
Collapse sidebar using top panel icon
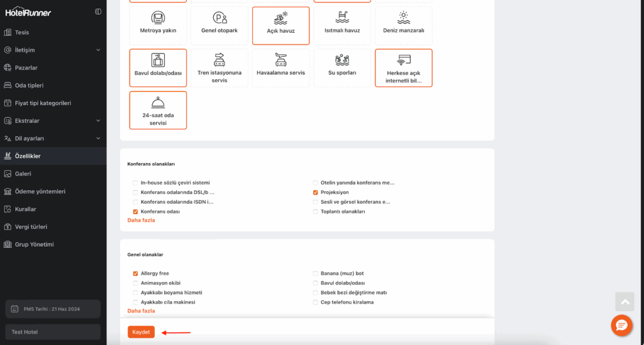coord(98,11)
